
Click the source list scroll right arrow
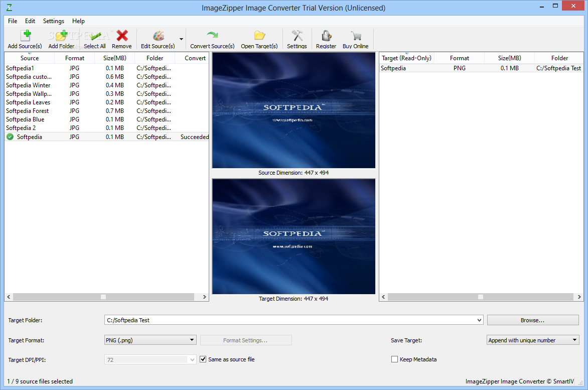[x=204, y=297]
